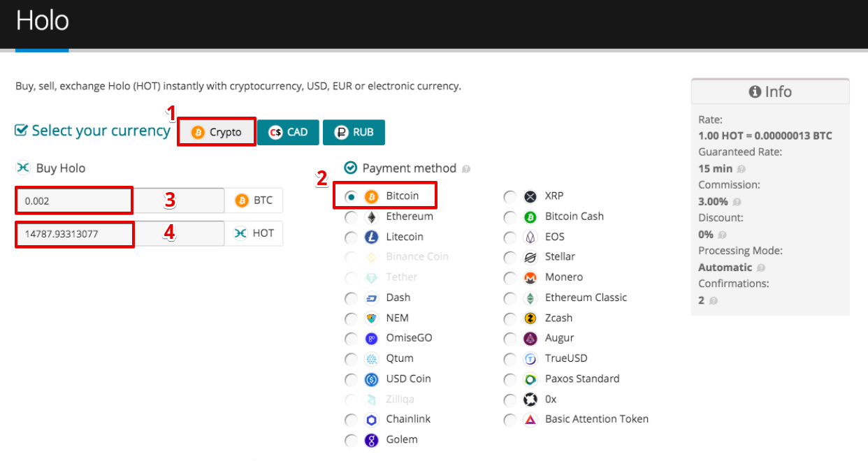This screenshot has width=868, height=461.
Task: Click the help icon beside 15 min
Action: click(x=742, y=169)
